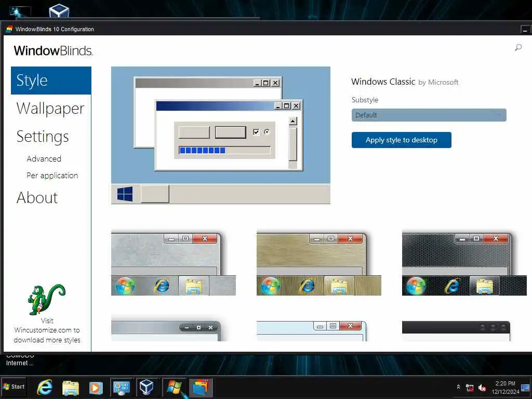Select the dark titlebar style thumbnail

click(x=456, y=331)
